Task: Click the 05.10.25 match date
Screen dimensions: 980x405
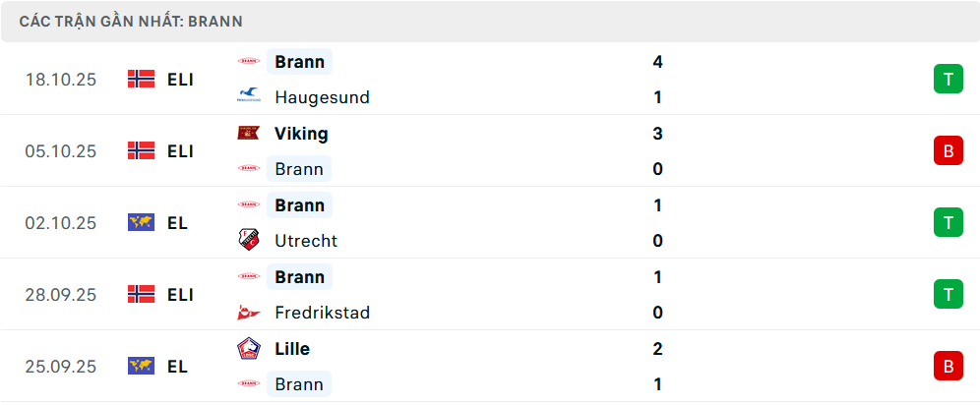Action: [x=61, y=151]
